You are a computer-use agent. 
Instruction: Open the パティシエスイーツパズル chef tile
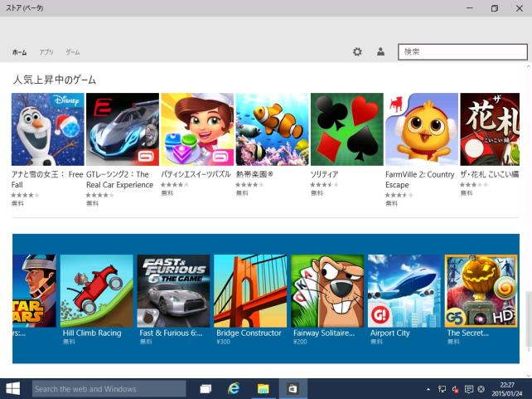pyautogui.click(x=197, y=129)
